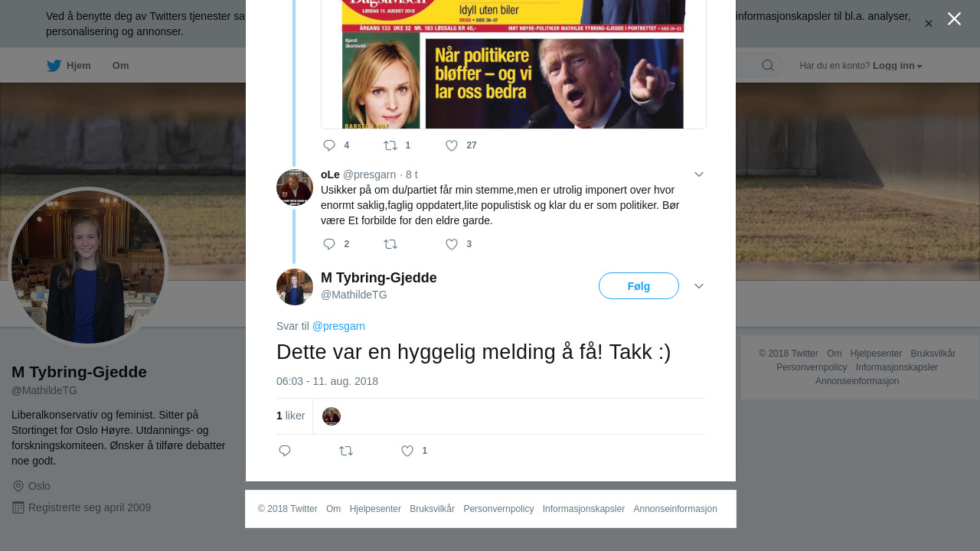Retweet the oLe @presgarn tweet
This screenshot has width=980, height=551.
coord(390,244)
